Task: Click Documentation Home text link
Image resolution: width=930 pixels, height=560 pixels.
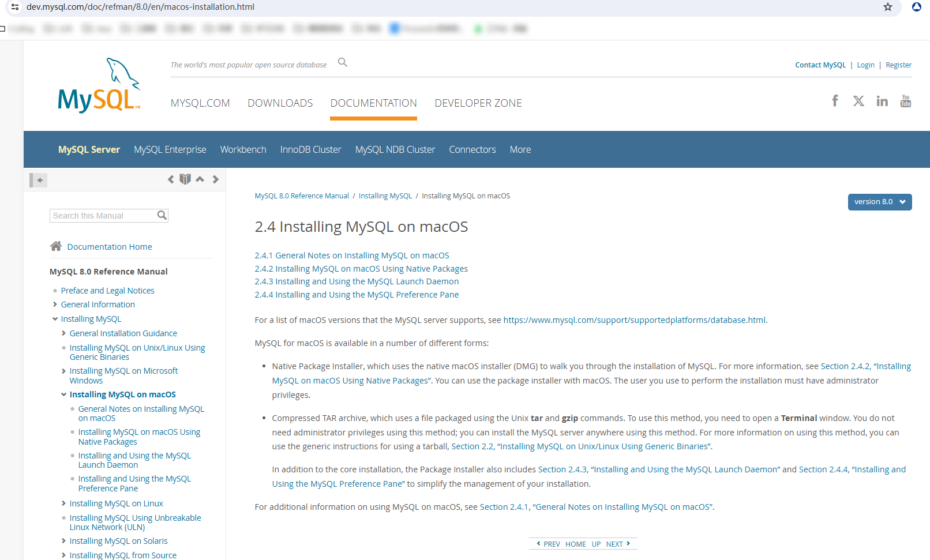Action: click(x=110, y=247)
